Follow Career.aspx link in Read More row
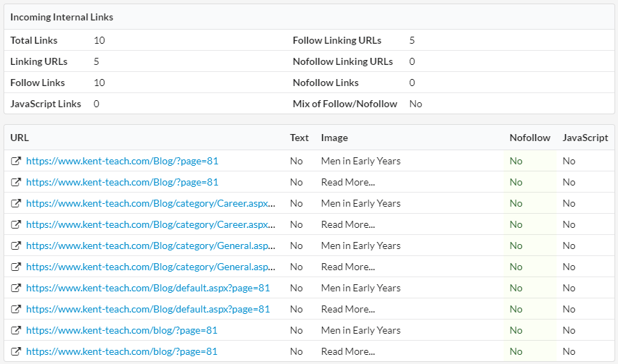The image size is (618, 364). coord(150,225)
